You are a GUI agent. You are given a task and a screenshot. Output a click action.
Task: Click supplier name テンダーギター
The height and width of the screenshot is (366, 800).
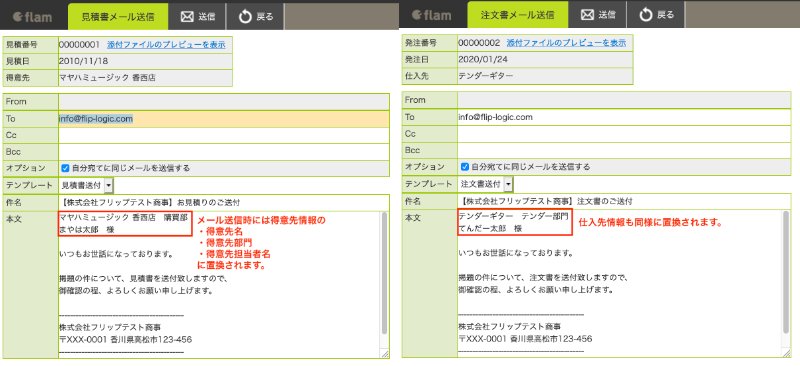[486, 76]
